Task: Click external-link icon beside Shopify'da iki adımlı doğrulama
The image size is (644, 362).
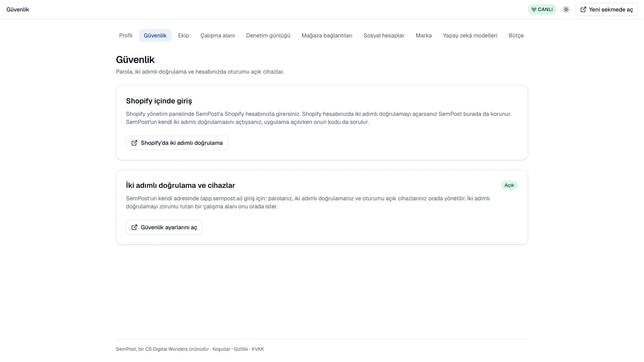Action: coord(134,143)
